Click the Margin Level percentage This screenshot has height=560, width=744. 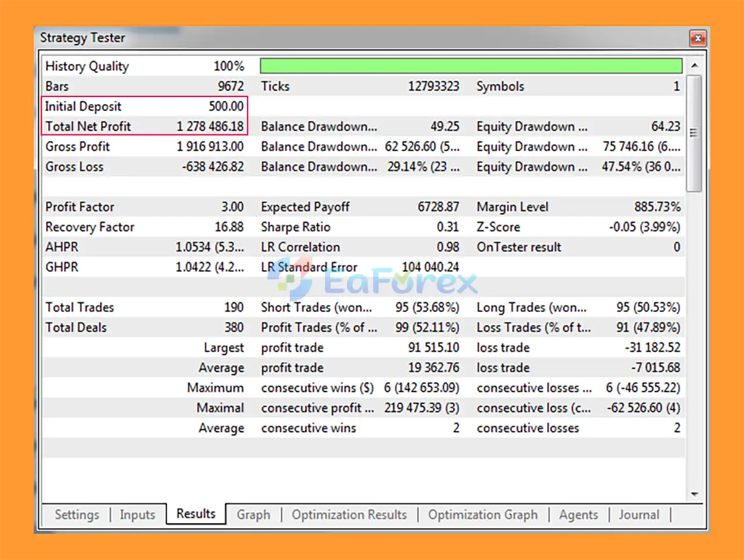(x=657, y=207)
